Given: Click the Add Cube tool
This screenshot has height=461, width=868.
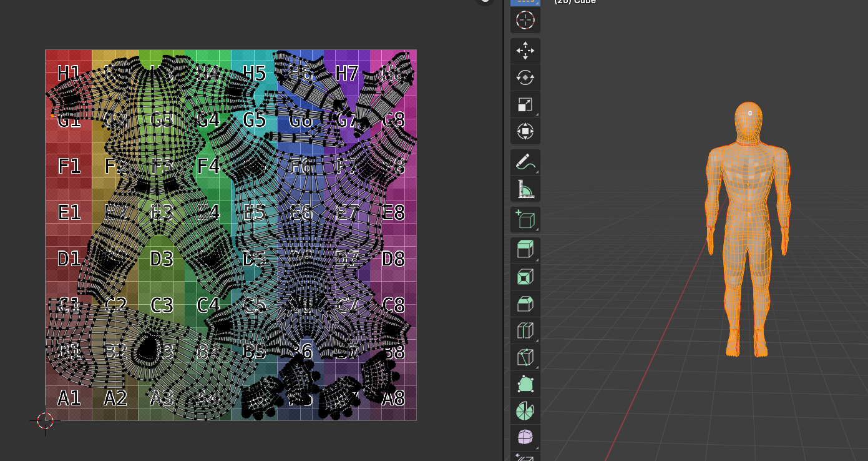Looking at the screenshot, I should pyautogui.click(x=525, y=220).
